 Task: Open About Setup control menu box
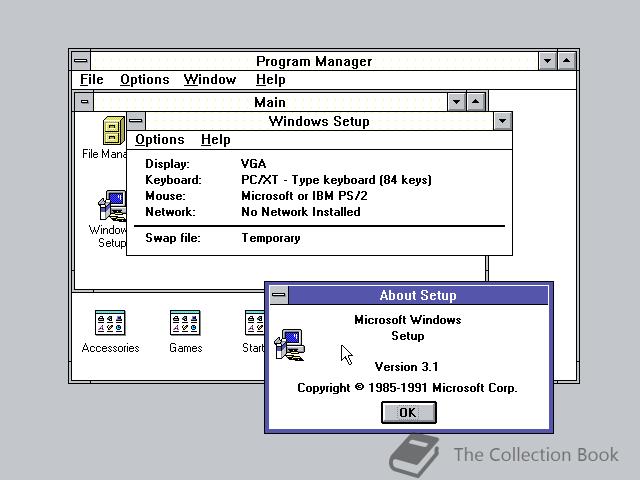(280, 295)
